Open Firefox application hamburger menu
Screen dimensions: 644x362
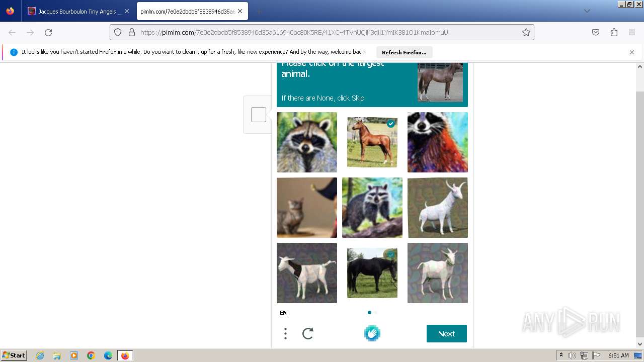point(632,32)
